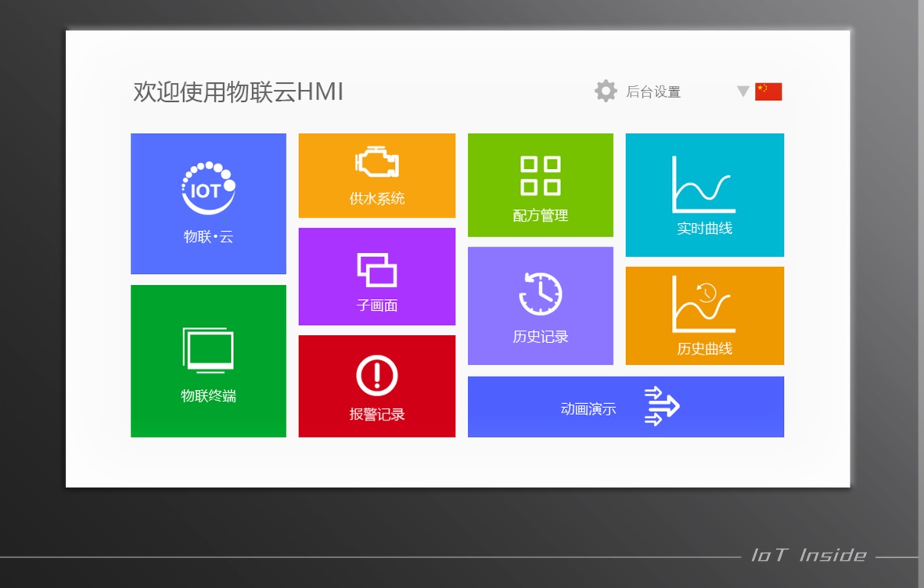
Task: Click the four-squares 配方管理 icon
Action: pos(541,175)
